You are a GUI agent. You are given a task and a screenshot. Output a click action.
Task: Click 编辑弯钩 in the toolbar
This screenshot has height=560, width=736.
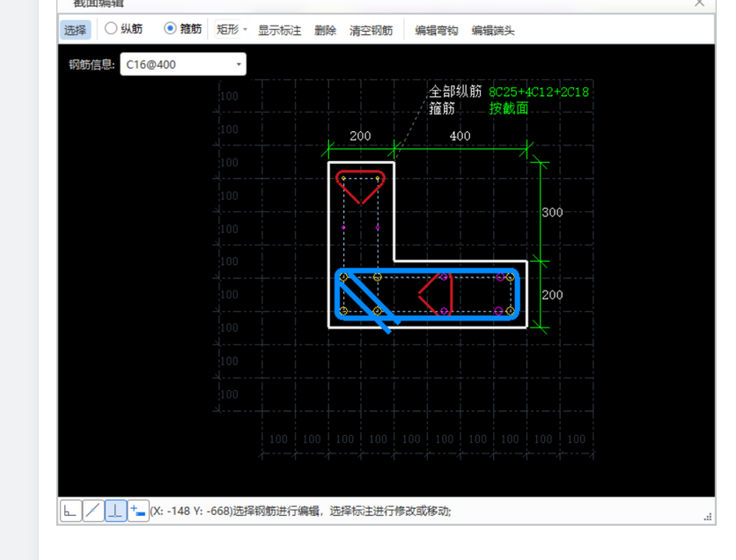[437, 31]
